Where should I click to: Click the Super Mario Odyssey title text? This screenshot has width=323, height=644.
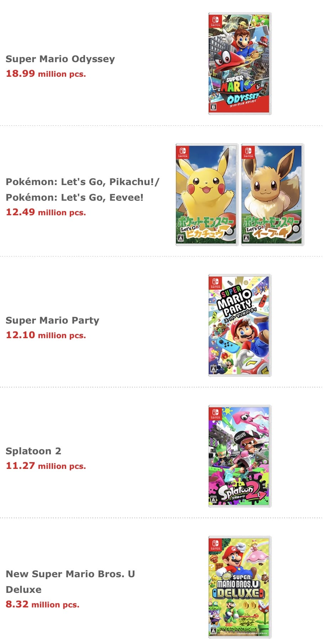pos(60,59)
